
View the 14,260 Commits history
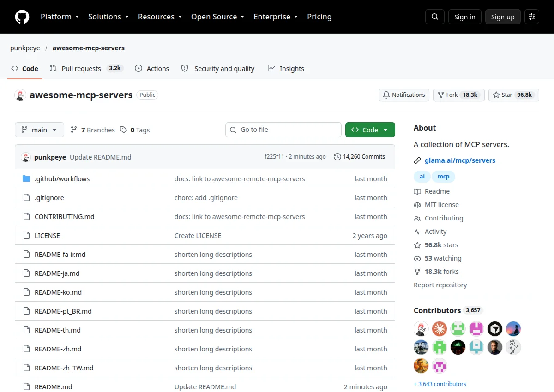click(x=359, y=157)
